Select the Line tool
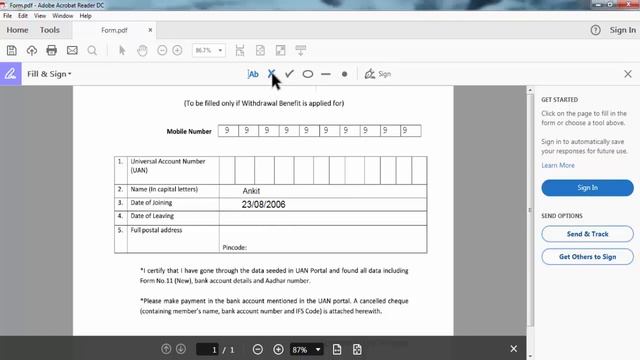The height and width of the screenshot is (360, 640). pyautogui.click(x=326, y=74)
